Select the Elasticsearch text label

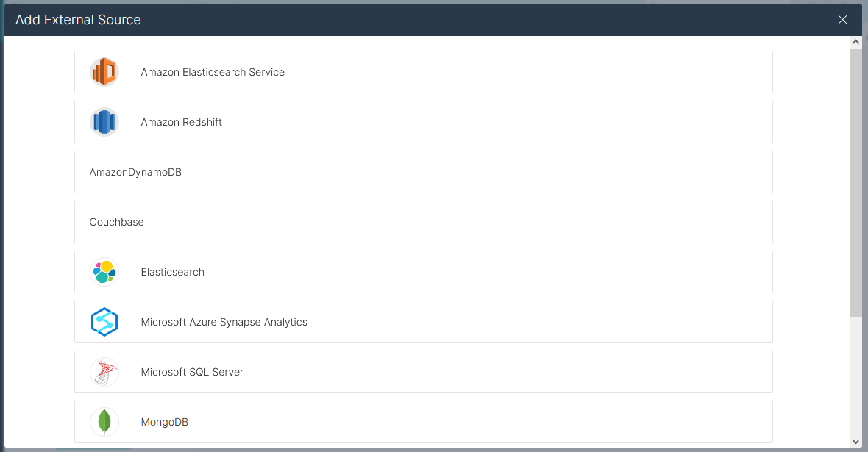tap(173, 272)
